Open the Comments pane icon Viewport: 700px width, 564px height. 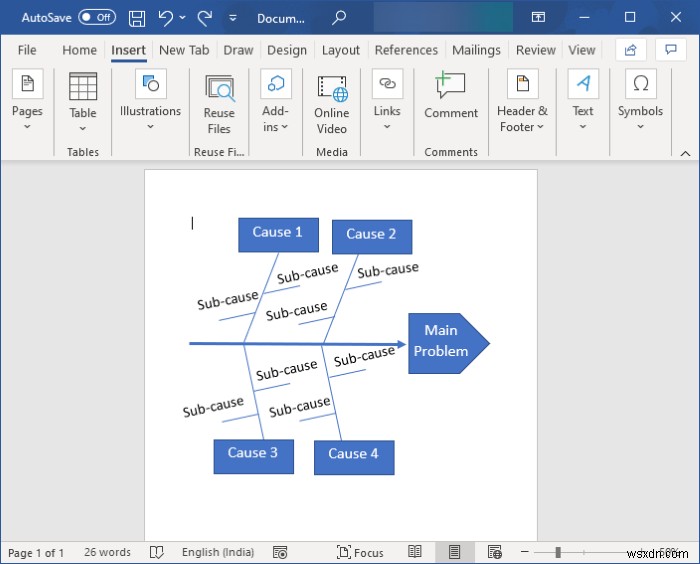pos(671,50)
